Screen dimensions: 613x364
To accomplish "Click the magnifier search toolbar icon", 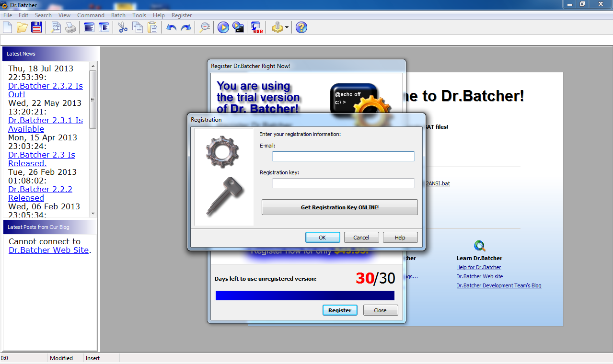I will pyautogui.click(x=205, y=27).
